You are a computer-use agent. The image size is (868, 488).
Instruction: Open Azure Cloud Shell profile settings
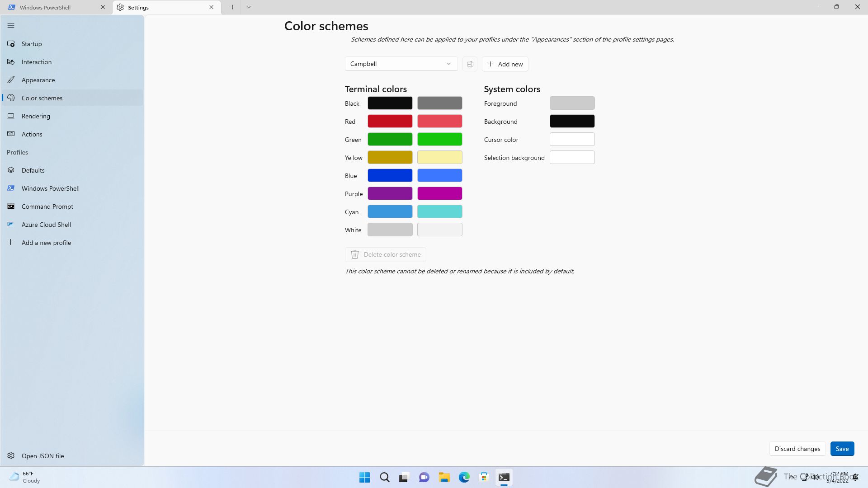point(46,225)
